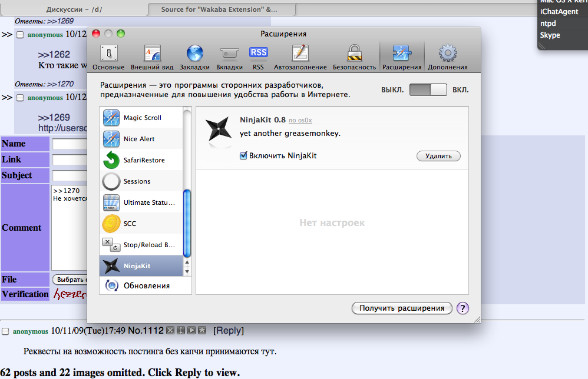Viewport: 588px width, 379px height.
Task: Select SCC coin extension in list
Action: [141, 224]
